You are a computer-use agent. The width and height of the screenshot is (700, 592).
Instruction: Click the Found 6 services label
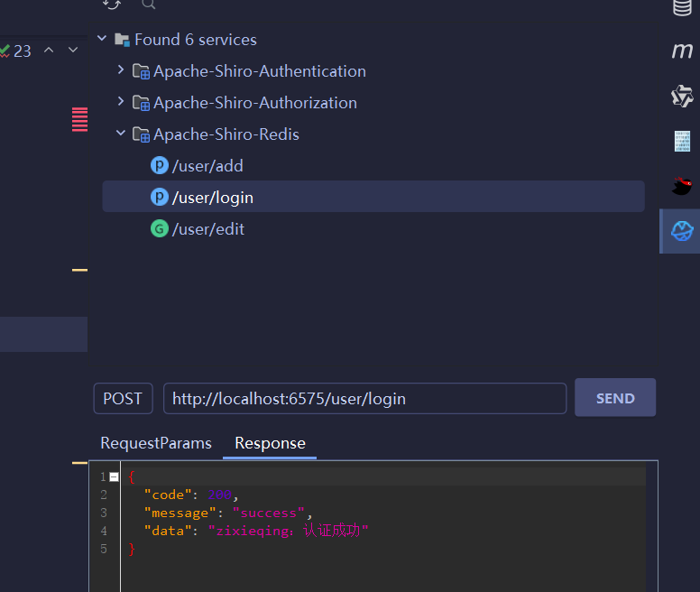click(196, 40)
